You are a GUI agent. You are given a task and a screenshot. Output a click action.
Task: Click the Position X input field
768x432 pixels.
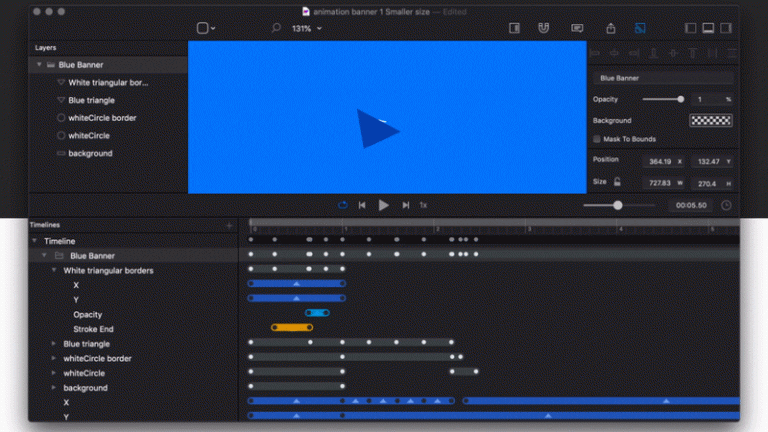pos(663,161)
